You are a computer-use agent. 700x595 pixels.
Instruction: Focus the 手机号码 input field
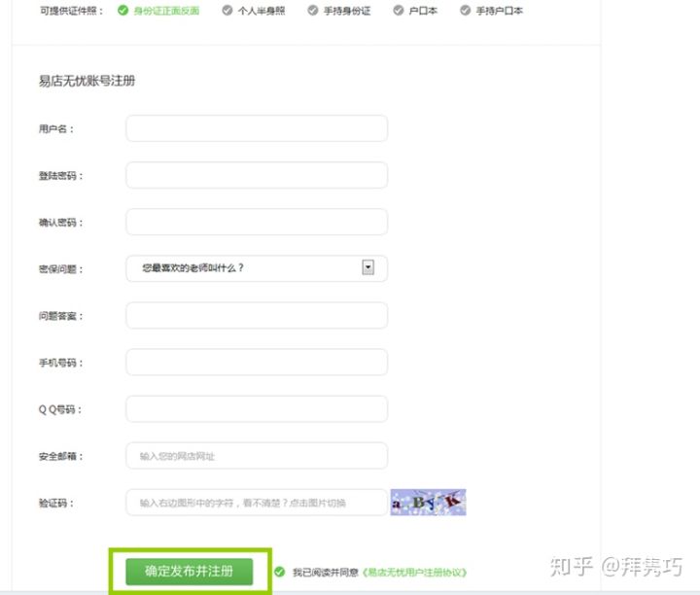coord(257,362)
